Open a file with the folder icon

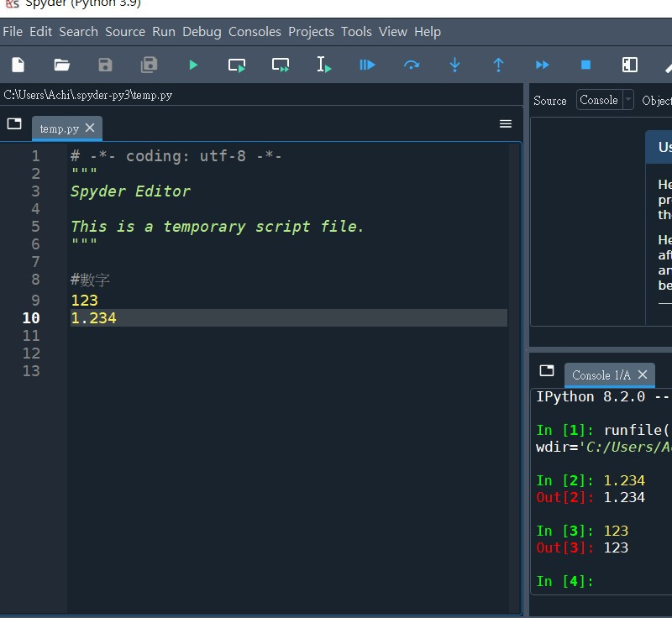61,65
